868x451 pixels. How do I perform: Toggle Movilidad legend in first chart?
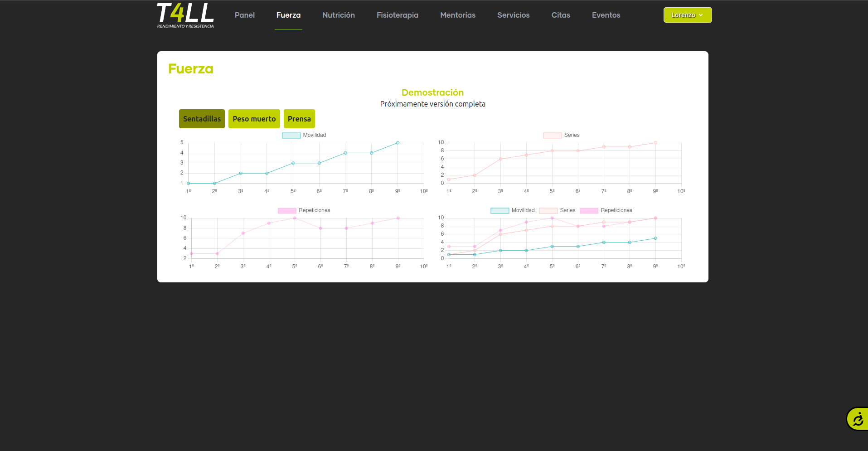pos(304,135)
